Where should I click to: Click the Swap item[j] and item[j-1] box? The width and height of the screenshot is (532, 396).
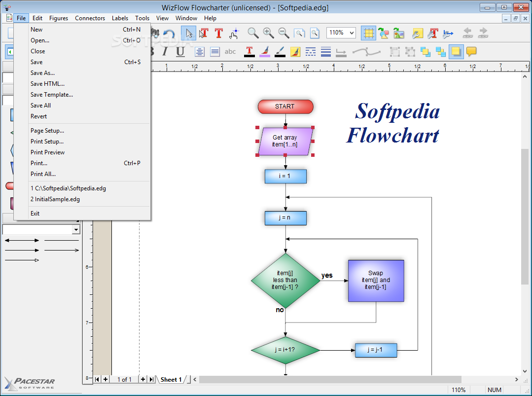(x=376, y=281)
